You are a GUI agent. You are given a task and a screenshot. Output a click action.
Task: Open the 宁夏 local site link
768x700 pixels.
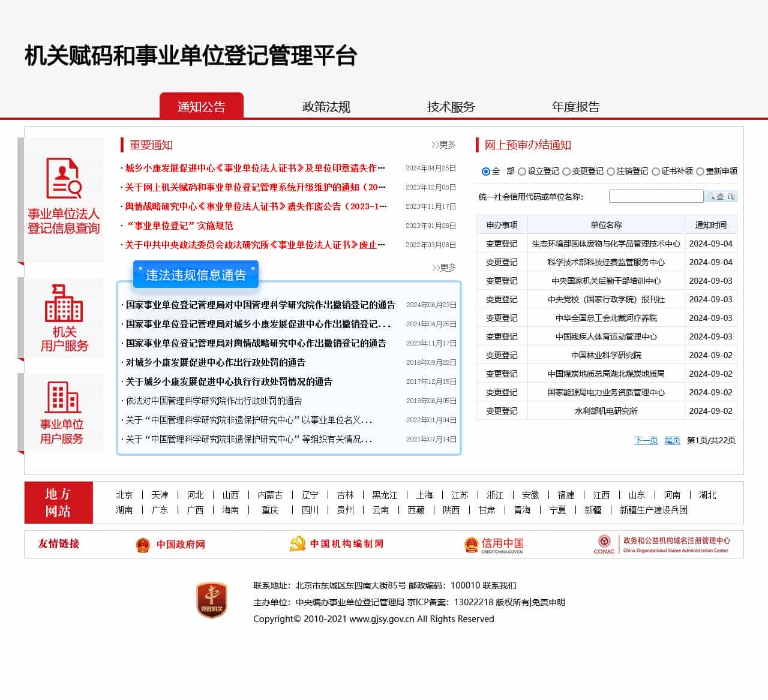click(x=557, y=510)
